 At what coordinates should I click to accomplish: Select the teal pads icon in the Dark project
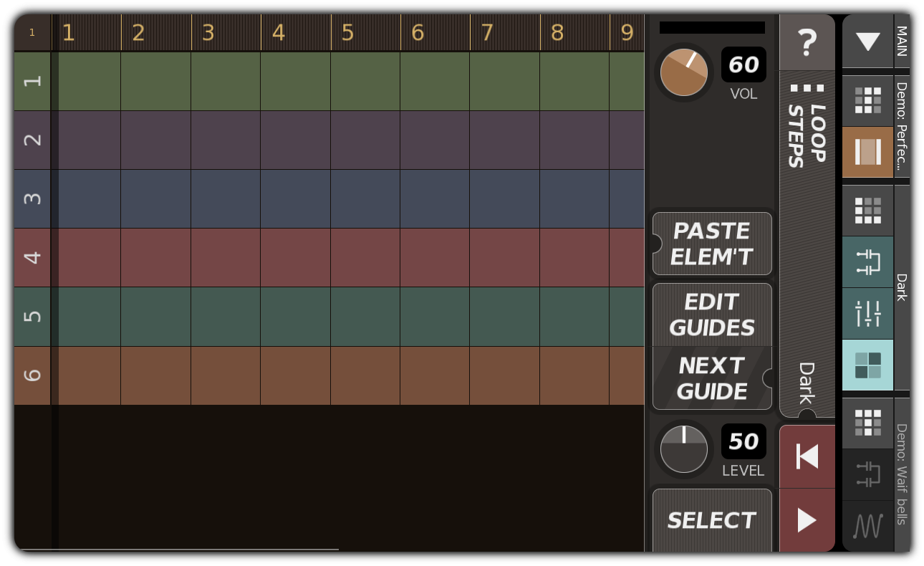coord(867,365)
